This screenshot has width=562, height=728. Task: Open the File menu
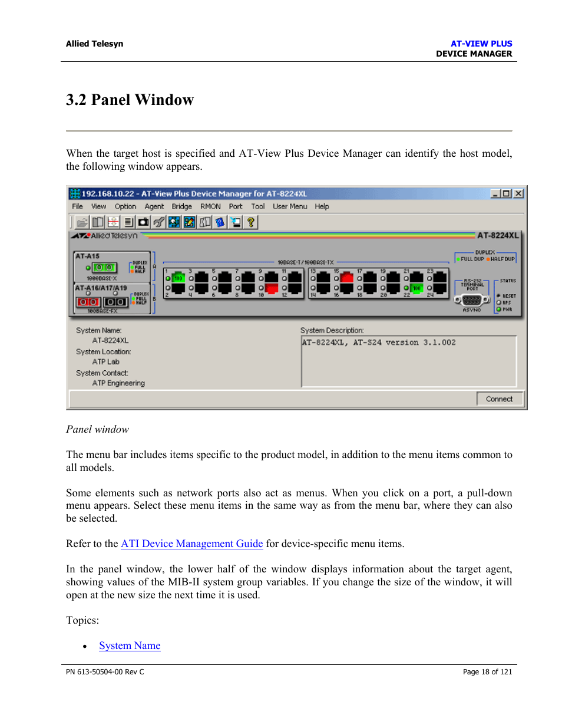pyautogui.click(x=77, y=207)
